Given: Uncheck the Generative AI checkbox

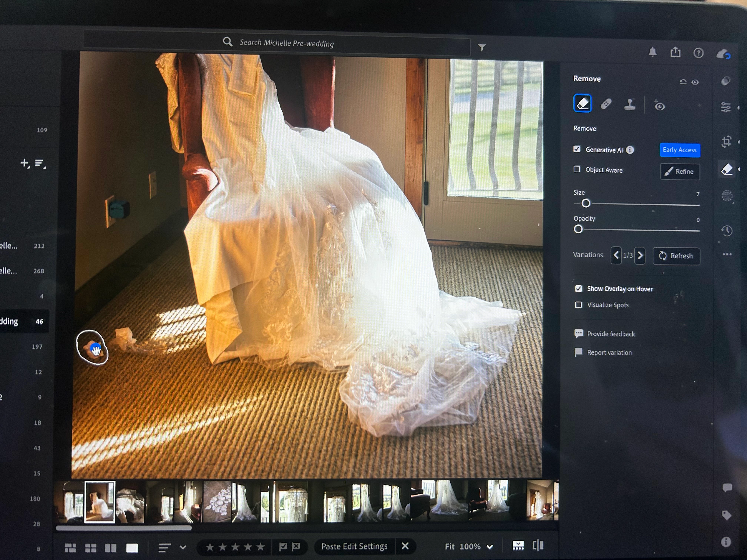Looking at the screenshot, I should coord(577,149).
